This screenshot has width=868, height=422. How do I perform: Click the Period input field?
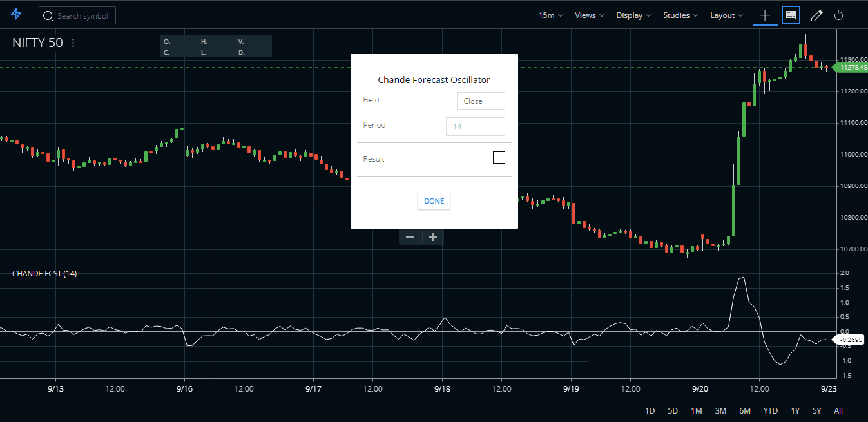(x=476, y=126)
